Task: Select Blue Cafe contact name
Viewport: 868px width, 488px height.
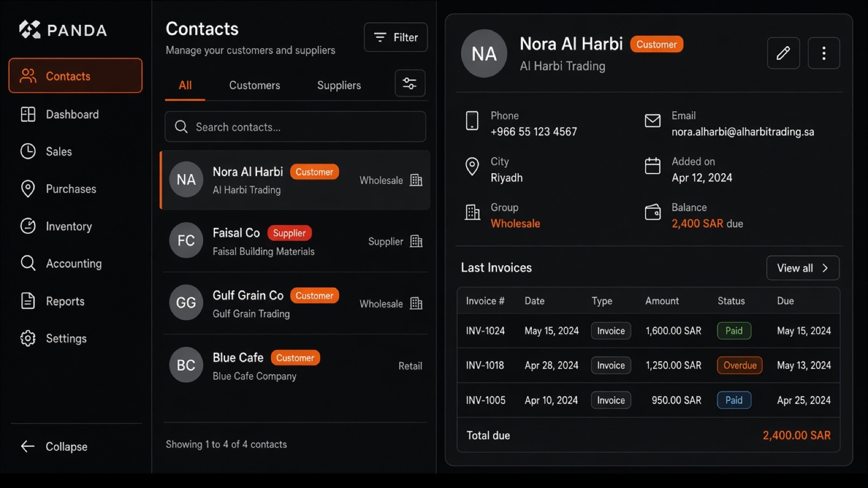Action: point(238,358)
